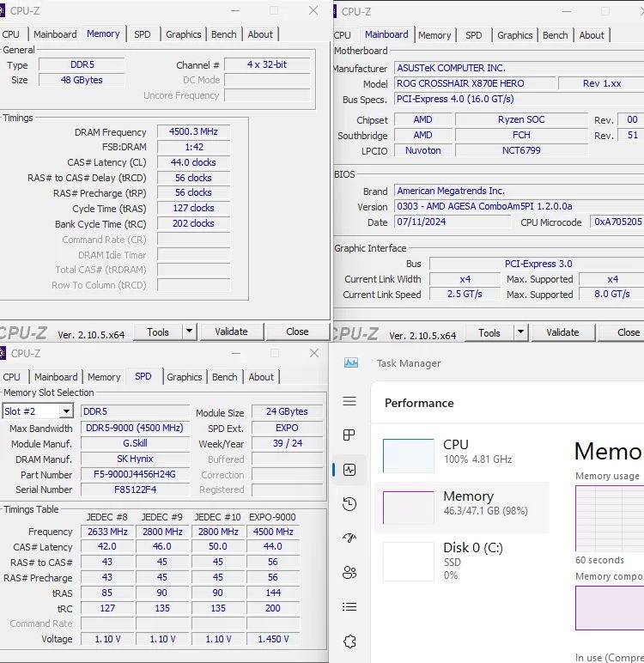Open About tab in SPD window
644x663 pixels.
pyautogui.click(x=261, y=377)
